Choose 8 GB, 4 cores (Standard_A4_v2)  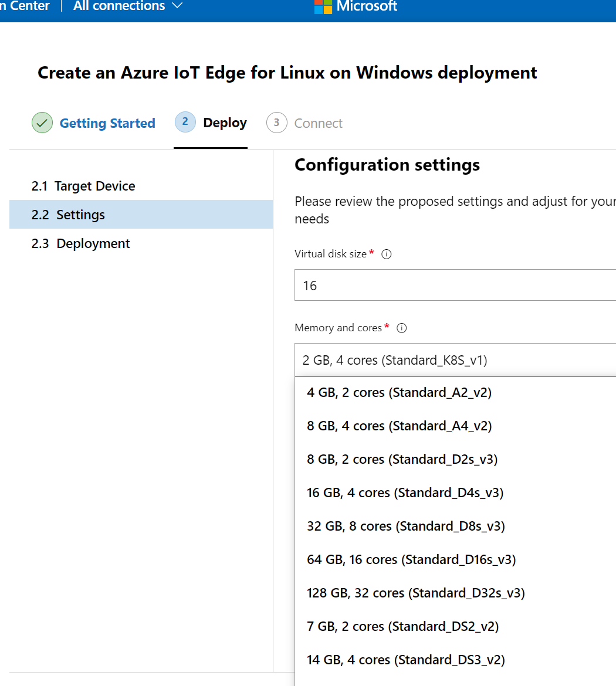pos(455,426)
